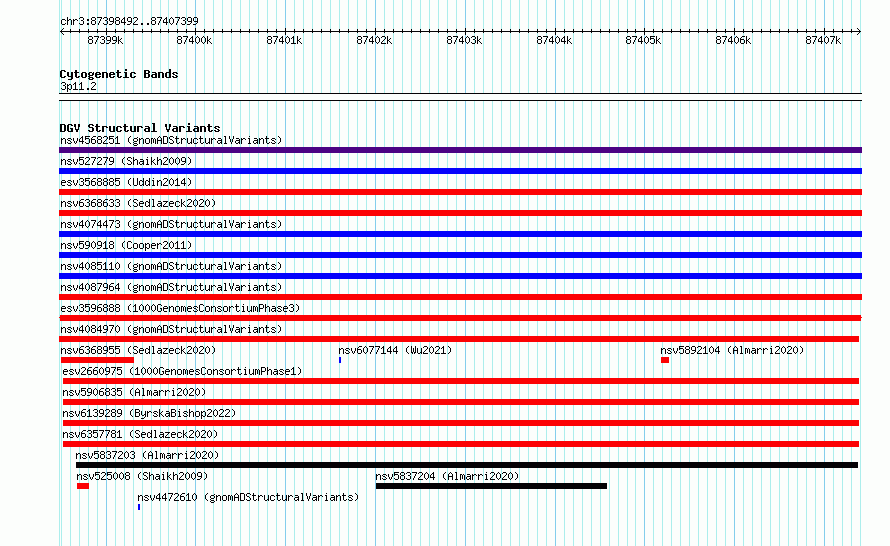890x546 pixels.
Task: Click the blue bar of nsv4074473
Action: coord(460,234)
